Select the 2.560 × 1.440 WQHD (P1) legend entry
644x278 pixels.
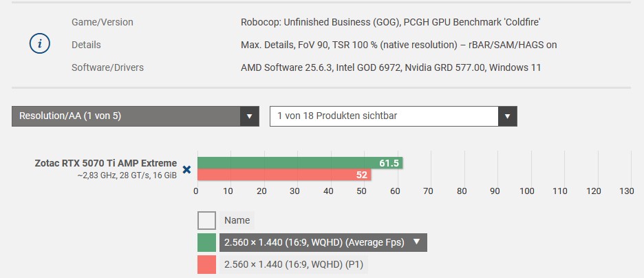(294, 264)
